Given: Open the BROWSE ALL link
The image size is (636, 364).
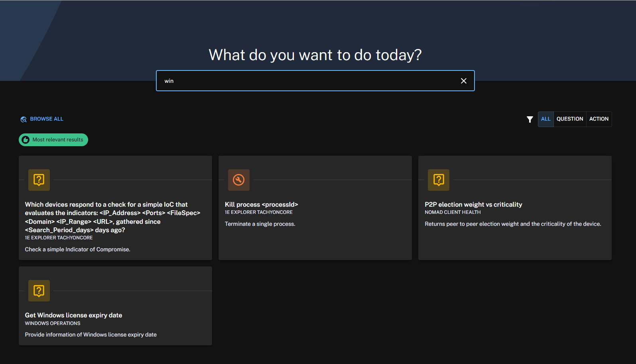Looking at the screenshot, I should (x=47, y=119).
